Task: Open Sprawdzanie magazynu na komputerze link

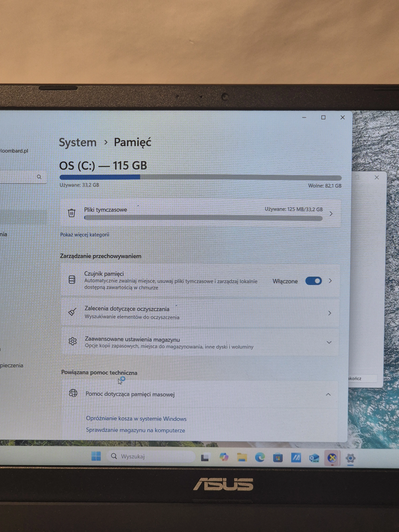Action: 135,430
